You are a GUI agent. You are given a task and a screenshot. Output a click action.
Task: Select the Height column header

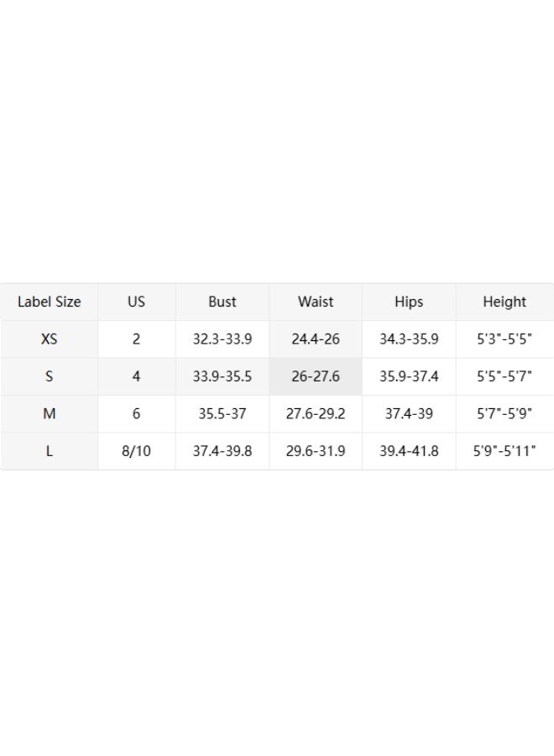pyautogui.click(x=504, y=302)
